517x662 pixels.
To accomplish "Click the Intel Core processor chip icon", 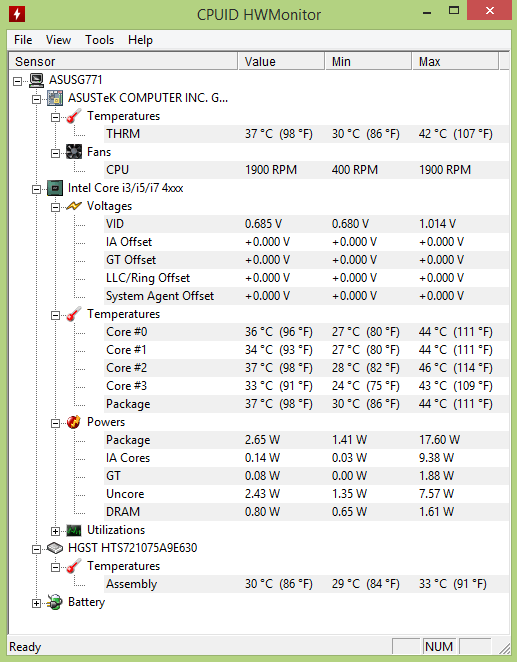I will [55, 188].
